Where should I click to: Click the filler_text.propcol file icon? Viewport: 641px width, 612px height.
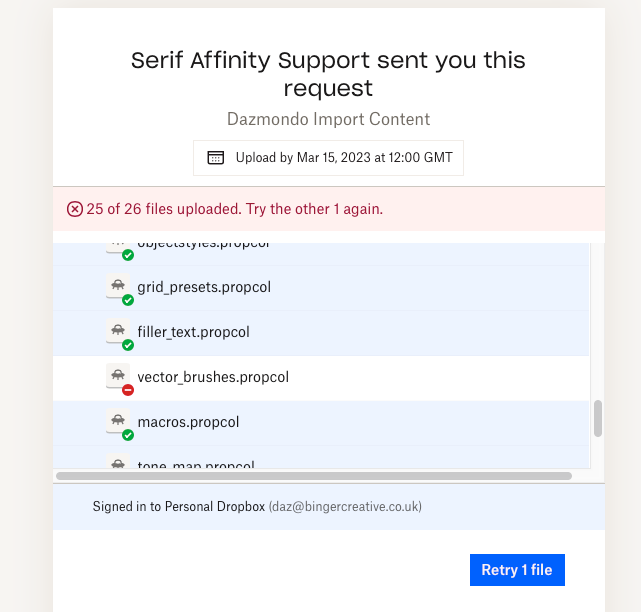click(118, 331)
